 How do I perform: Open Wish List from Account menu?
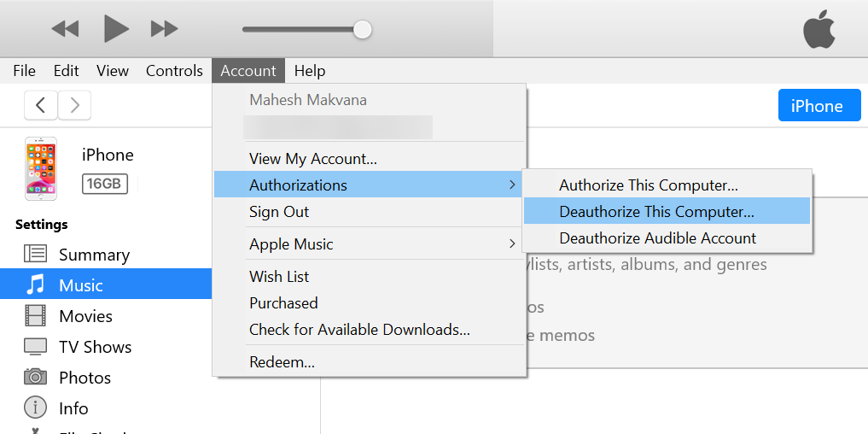point(370,276)
